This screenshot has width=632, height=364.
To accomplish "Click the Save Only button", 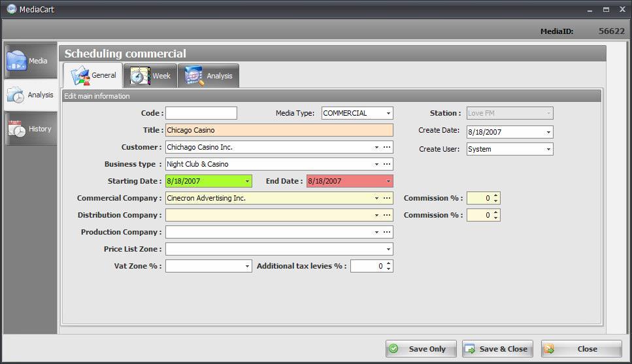I will (421, 349).
